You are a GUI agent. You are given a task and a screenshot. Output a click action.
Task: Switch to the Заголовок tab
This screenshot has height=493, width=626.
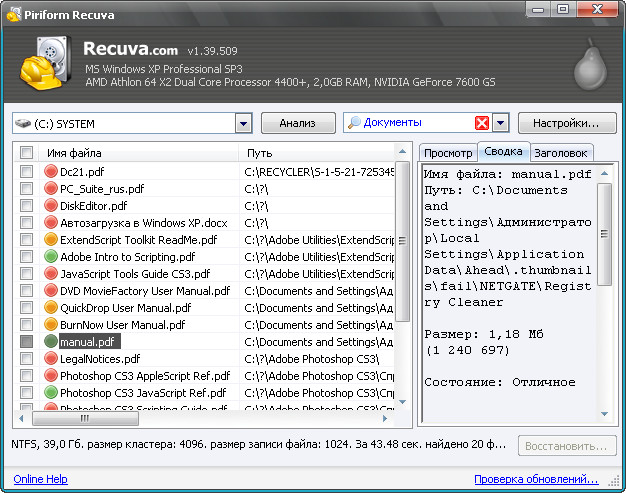(x=561, y=153)
